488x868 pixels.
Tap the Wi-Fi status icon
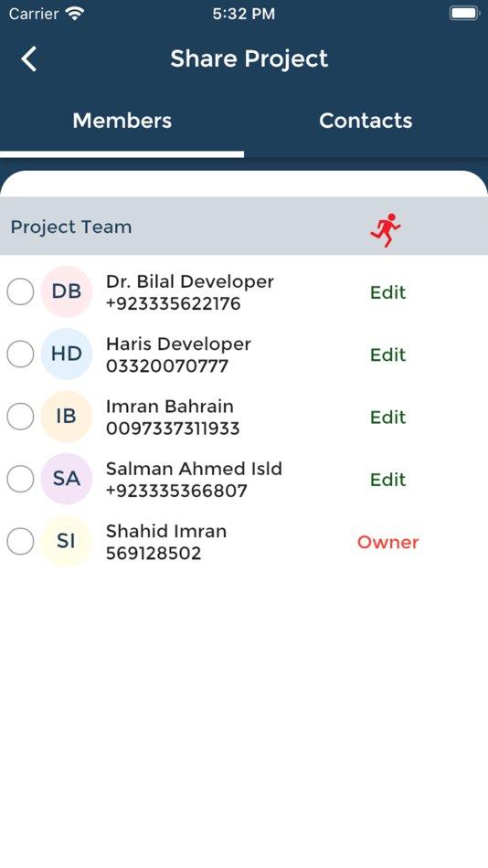tap(74, 14)
